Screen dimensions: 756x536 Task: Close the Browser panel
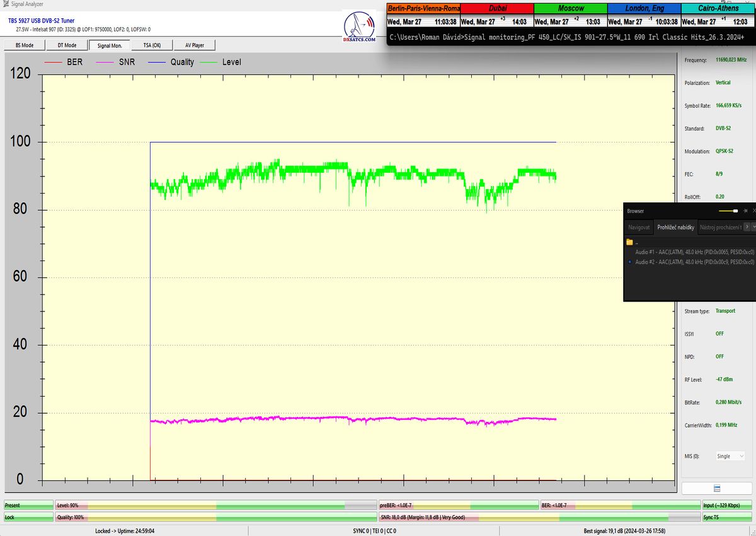[x=754, y=211]
